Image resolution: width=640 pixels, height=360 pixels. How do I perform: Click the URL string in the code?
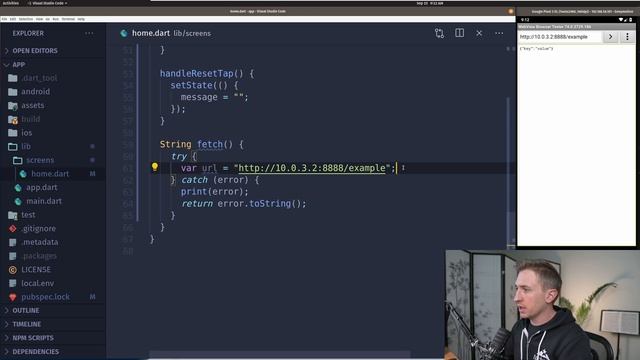312,168
